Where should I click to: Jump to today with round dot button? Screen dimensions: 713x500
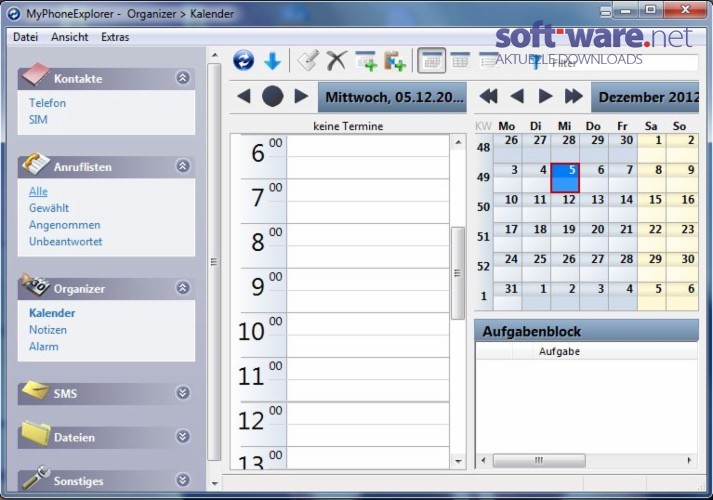(x=272, y=96)
